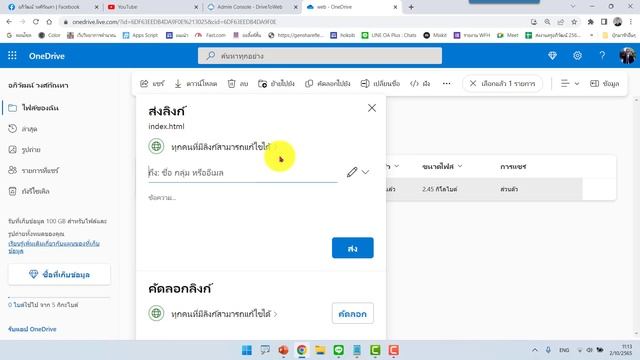640x360 pixels.
Task: Open PowerPoint from the taskbar
Action: (283, 350)
